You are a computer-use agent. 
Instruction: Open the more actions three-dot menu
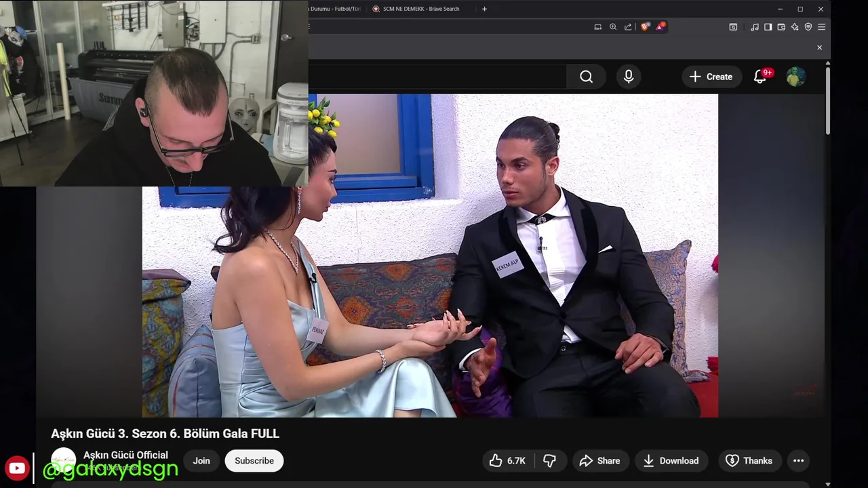(799, 461)
